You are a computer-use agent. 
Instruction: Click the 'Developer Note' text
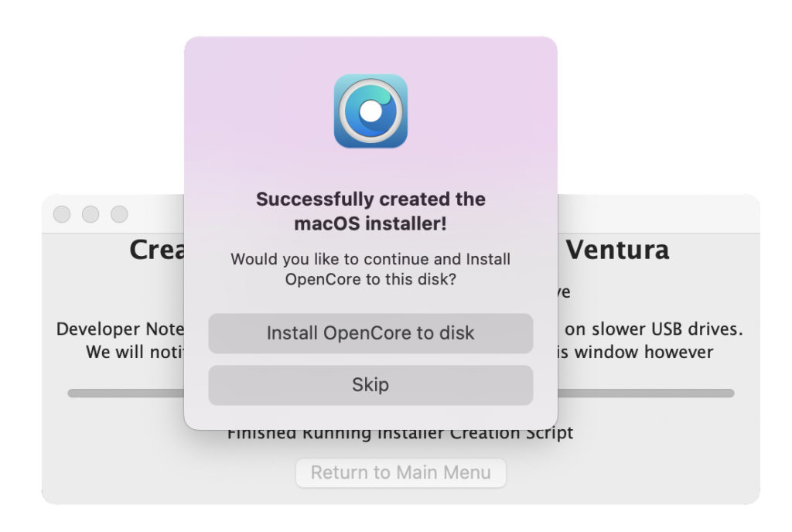(120, 329)
